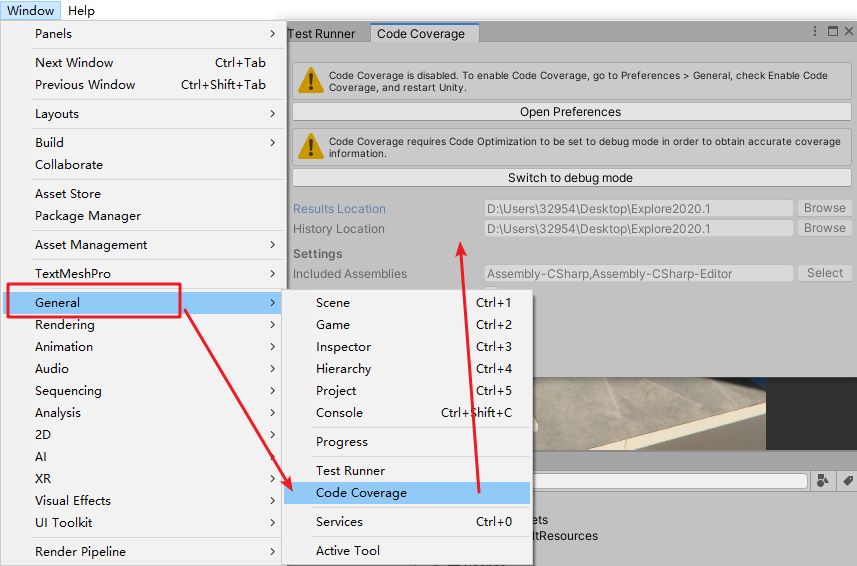
Task: Choose Previous Window menu entry
Action: 144,85
